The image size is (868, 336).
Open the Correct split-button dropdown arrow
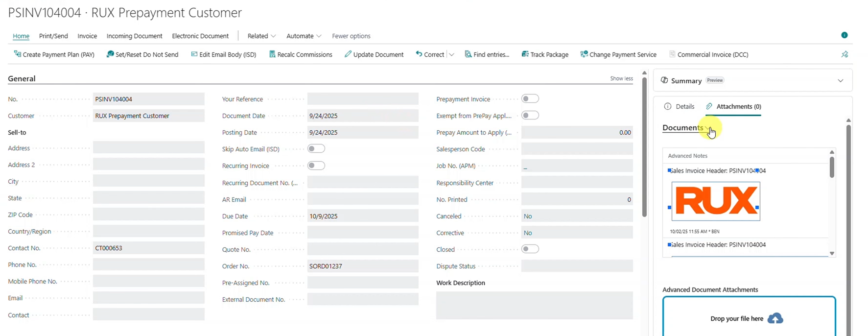click(451, 54)
